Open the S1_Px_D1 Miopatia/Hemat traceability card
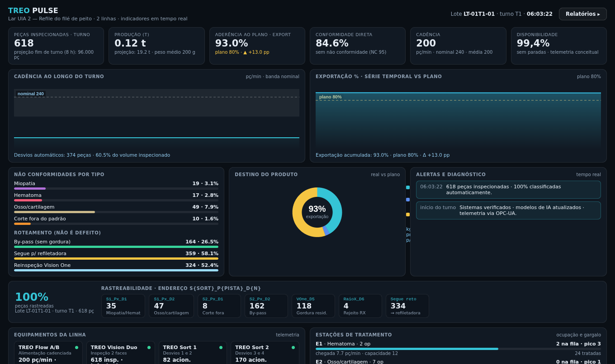This screenshot has height=364, width=615. (123, 306)
